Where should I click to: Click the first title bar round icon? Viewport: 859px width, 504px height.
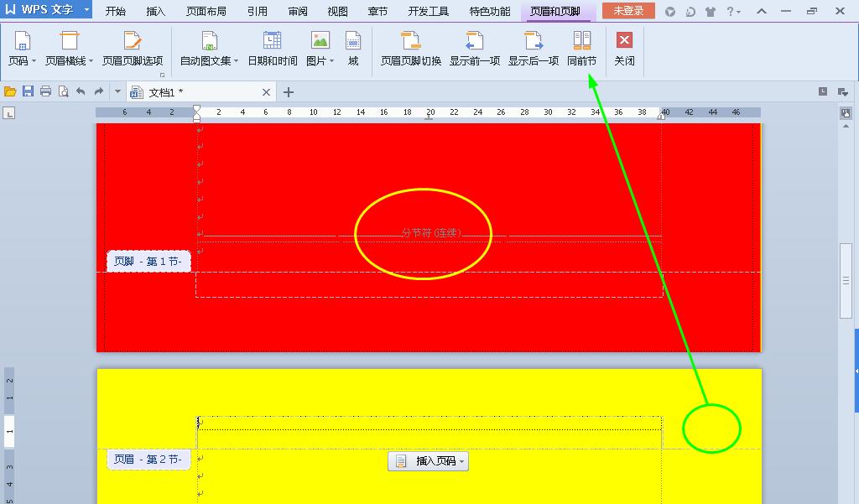[x=670, y=12]
